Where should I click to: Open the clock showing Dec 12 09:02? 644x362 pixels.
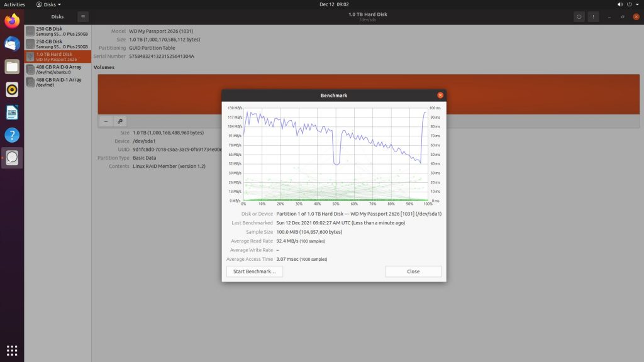click(334, 4)
